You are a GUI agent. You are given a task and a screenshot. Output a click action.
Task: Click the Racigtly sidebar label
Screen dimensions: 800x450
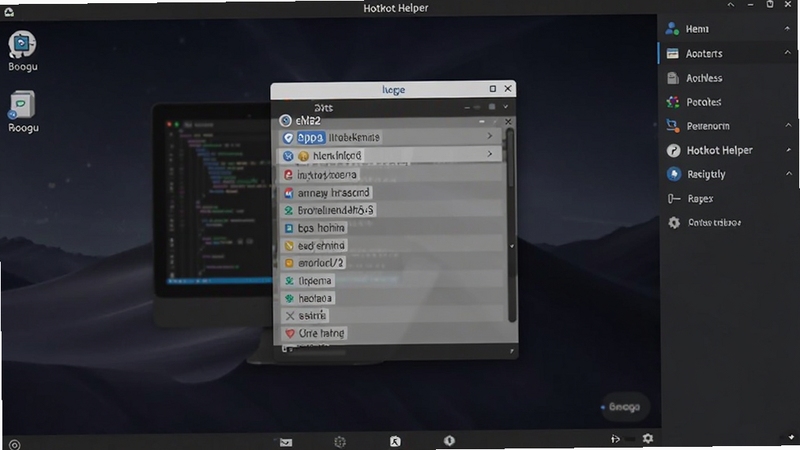pos(706,174)
